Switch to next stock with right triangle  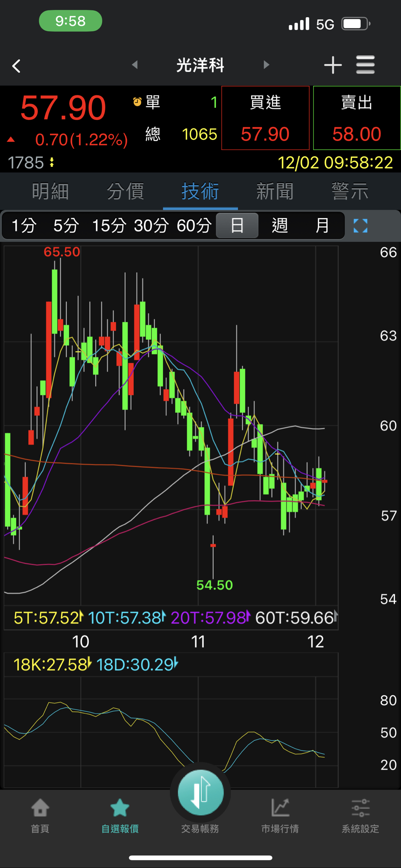(x=266, y=64)
